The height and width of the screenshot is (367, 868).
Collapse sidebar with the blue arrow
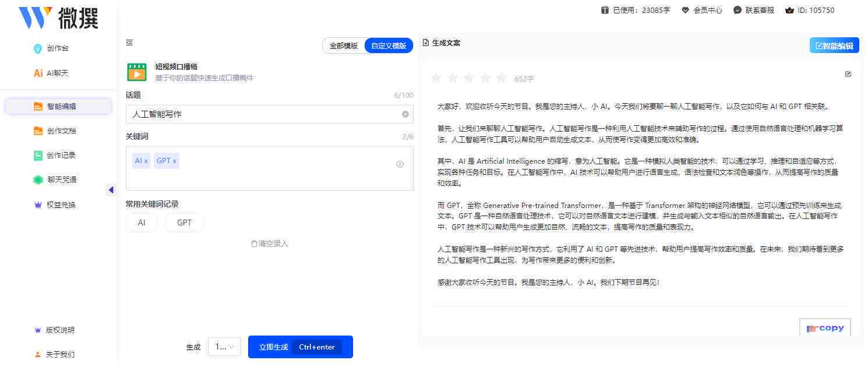111,190
